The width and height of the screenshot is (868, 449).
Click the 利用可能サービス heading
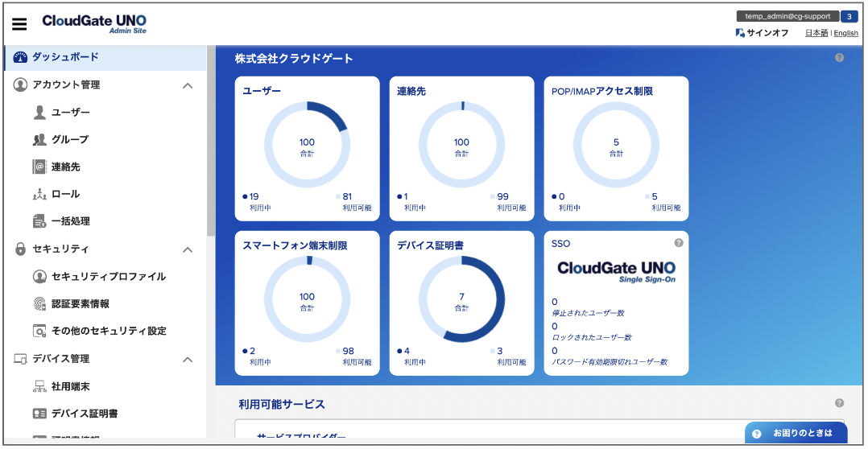pyautogui.click(x=282, y=404)
